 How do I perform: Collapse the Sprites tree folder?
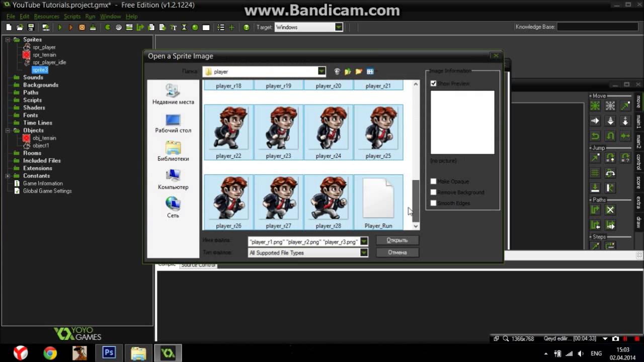[x=8, y=40]
